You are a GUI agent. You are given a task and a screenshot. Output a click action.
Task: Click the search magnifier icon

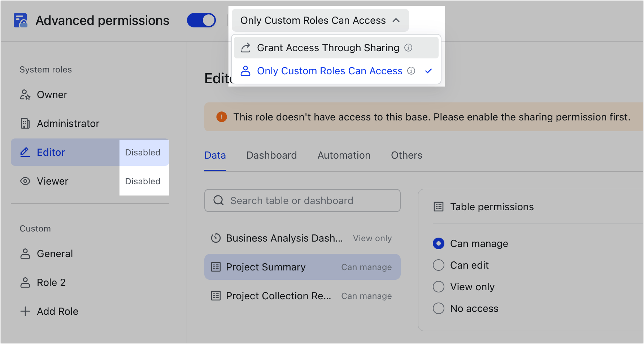tap(218, 200)
